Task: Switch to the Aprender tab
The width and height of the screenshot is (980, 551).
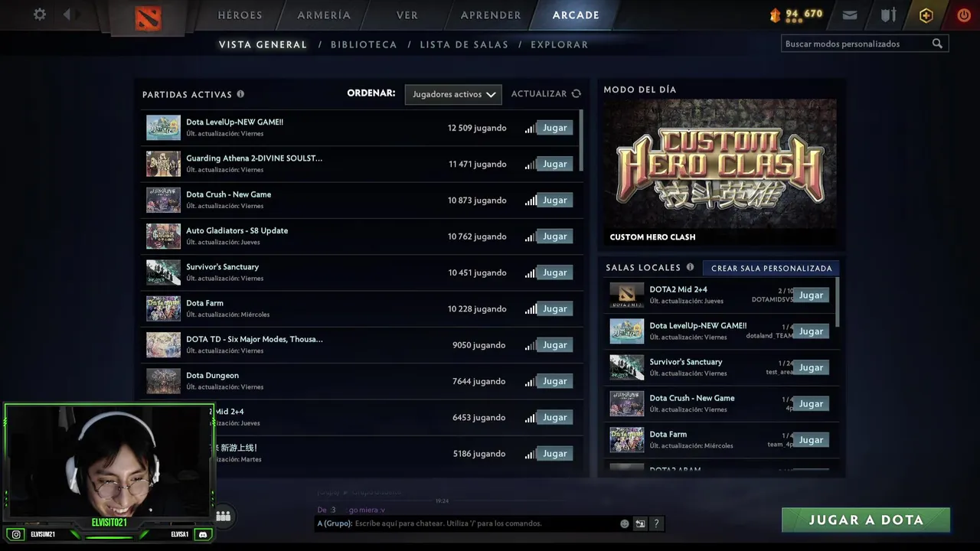Action: (x=491, y=15)
